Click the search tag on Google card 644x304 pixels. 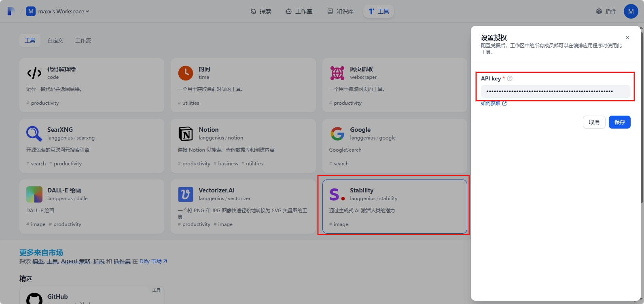point(339,164)
